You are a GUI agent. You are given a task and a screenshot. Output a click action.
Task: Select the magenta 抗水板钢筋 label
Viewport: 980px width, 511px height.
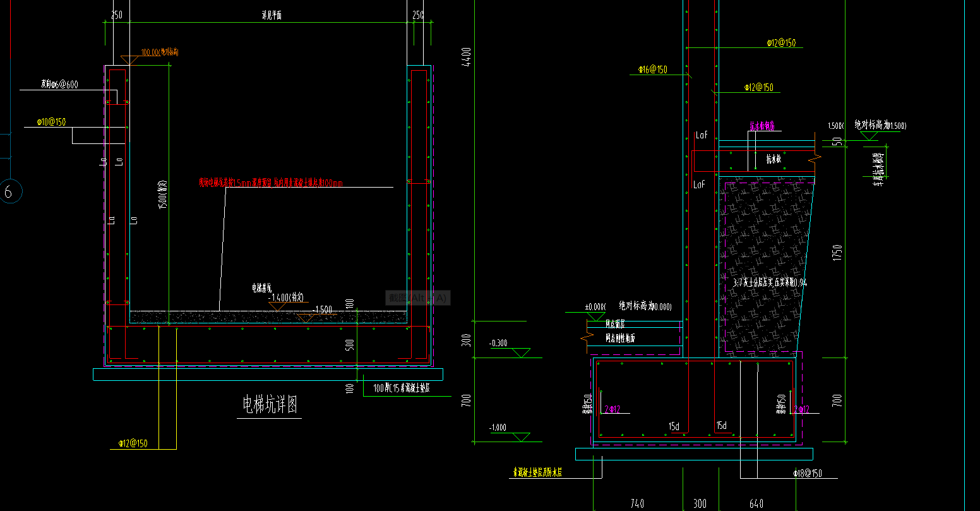click(x=762, y=126)
